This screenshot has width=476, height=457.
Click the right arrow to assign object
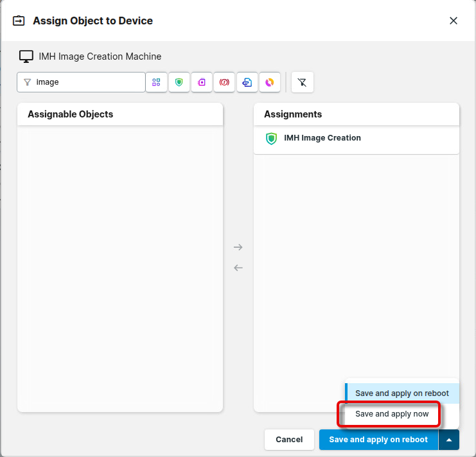(238, 247)
